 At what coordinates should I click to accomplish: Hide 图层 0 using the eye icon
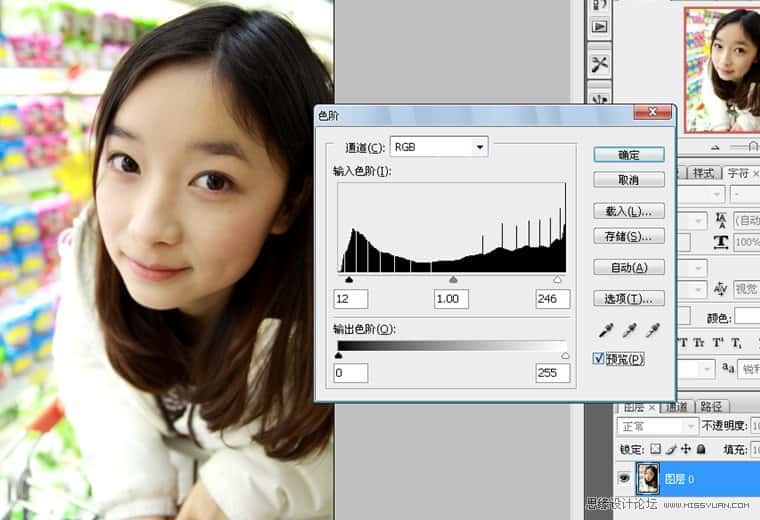pos(624,479)
